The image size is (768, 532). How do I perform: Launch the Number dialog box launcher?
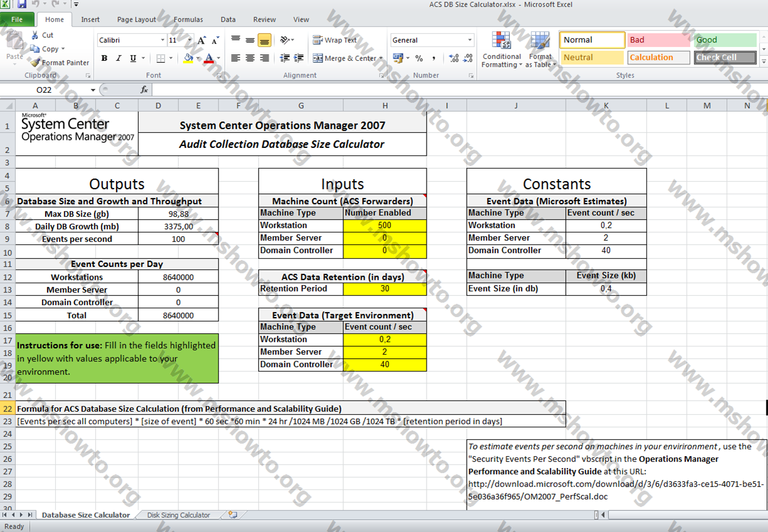tap(471, 76)
